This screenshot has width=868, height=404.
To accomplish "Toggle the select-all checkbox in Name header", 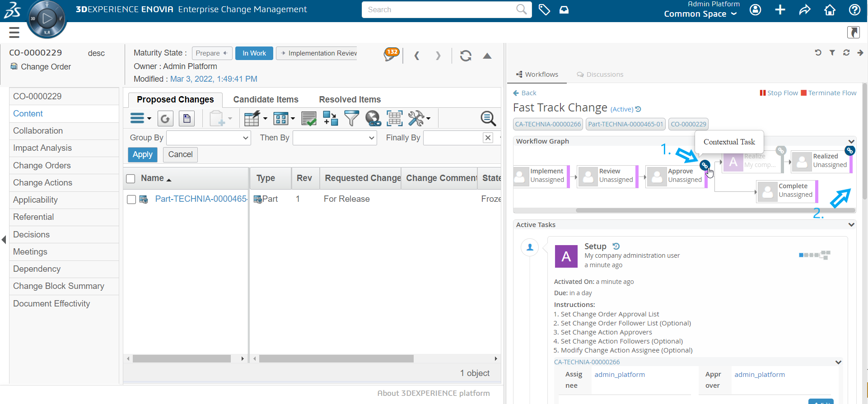I will point(131,179).
